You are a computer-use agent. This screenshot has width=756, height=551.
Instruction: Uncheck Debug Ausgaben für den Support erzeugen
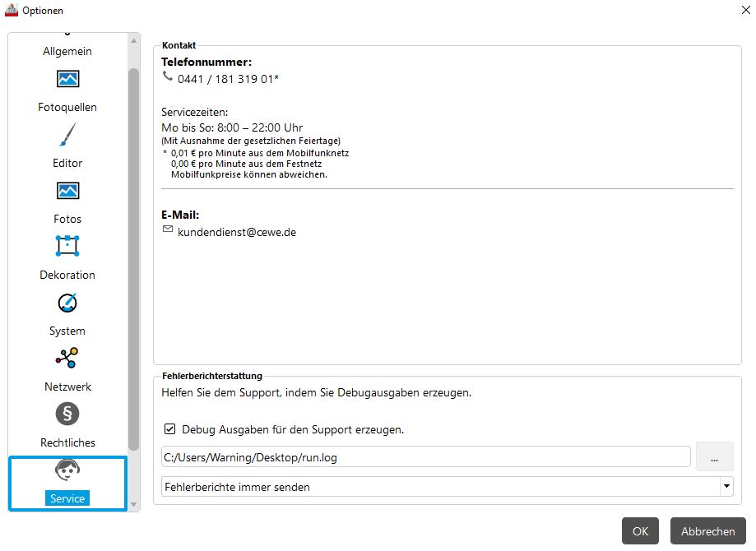169,429
